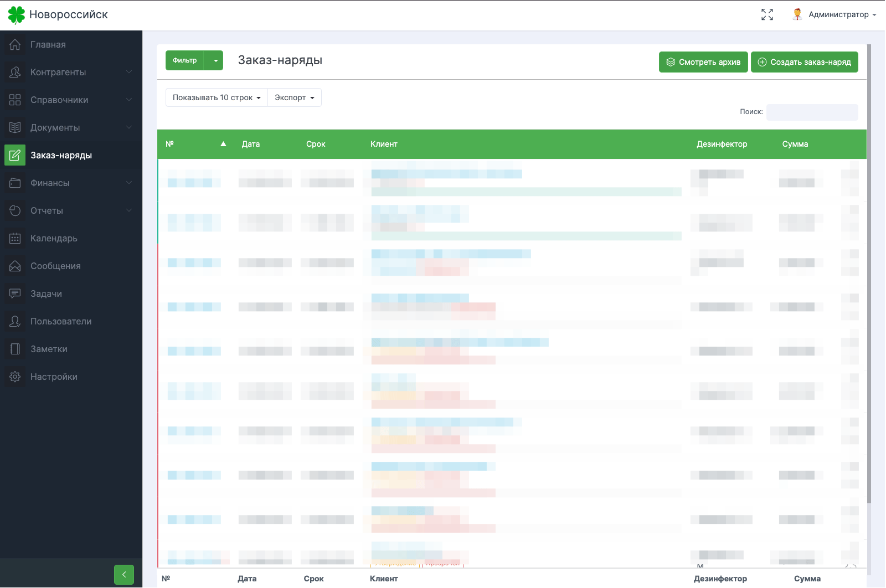Click the Notes notebook icon
This screenshot has width=886, height=588.
[x=15, y=349]
